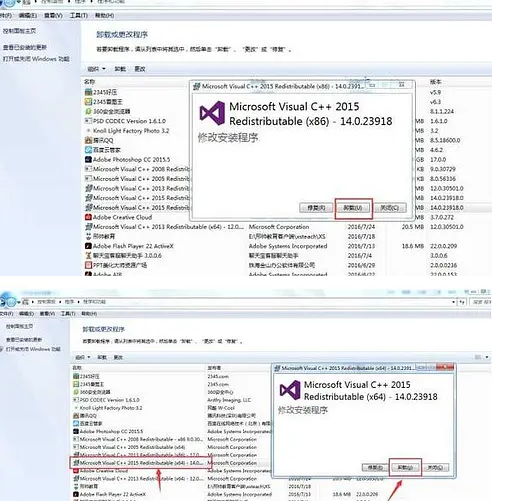Click the 卸载 toolbar button behind the x86 dialog
This screenshot has height=501, width=518.
[120, 69]
